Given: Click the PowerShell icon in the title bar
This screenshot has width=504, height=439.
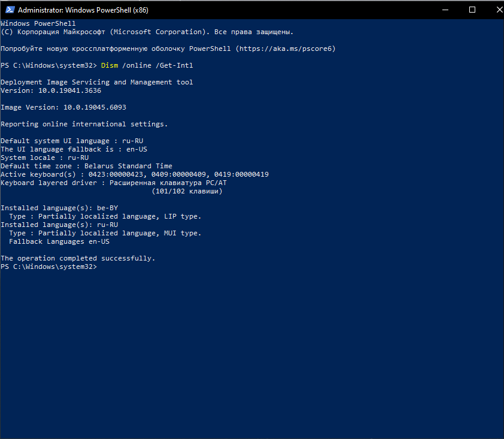Looking at the screenshot, I should click(10, 10).
